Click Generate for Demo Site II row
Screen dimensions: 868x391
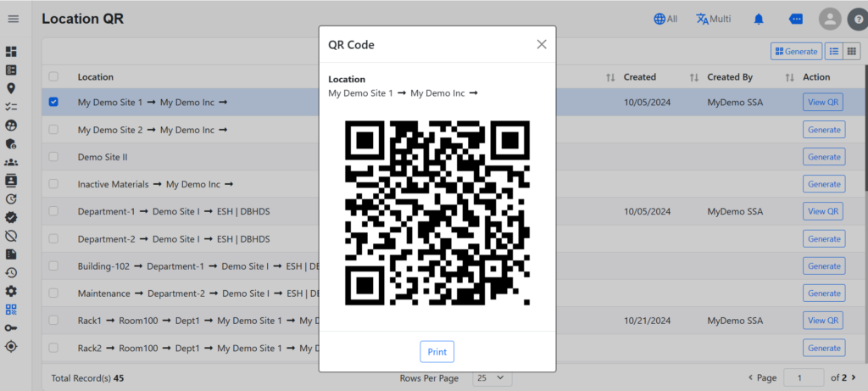click(824, 157)
